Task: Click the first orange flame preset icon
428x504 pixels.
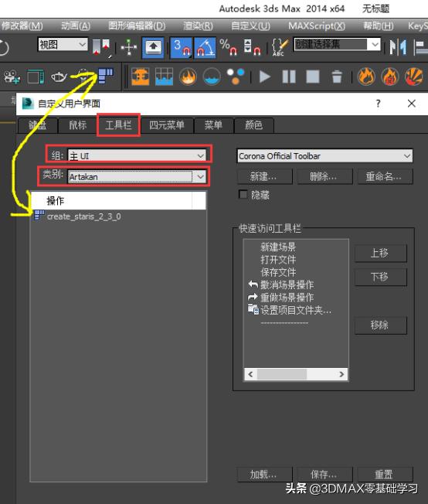Action: [366, 77]
